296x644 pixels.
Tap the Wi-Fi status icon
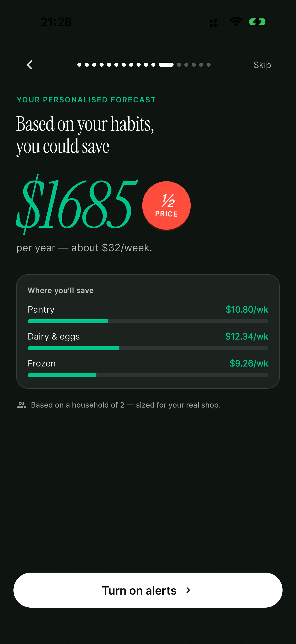click(x=236, y=22)
